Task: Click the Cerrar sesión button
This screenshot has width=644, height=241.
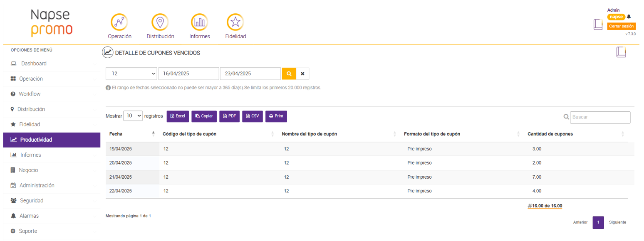Action: pos(621,26)
